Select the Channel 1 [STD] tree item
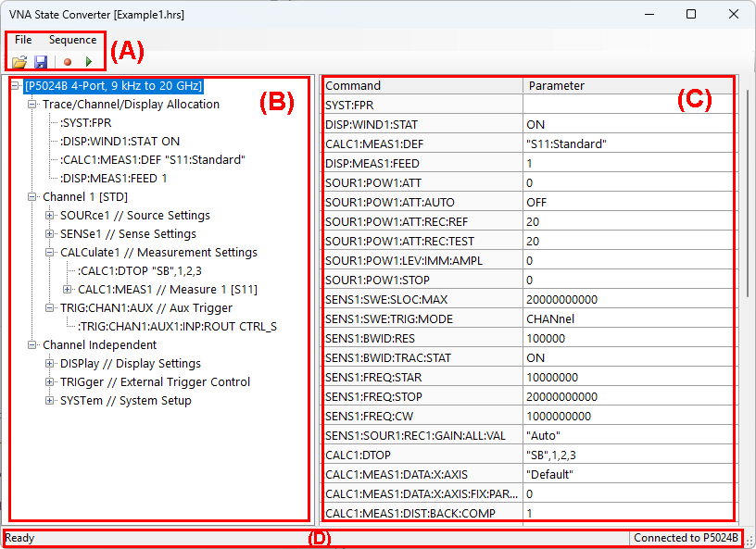756x549 pixels. (84, 197)
